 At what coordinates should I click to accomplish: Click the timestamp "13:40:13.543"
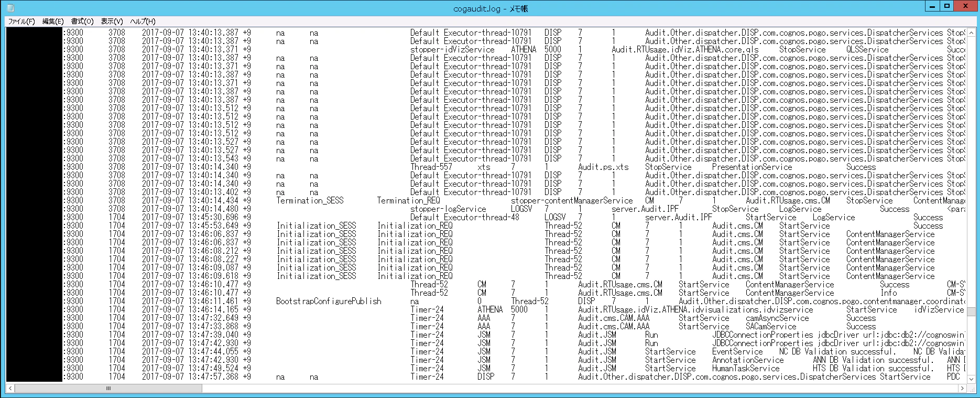point(213,158)
